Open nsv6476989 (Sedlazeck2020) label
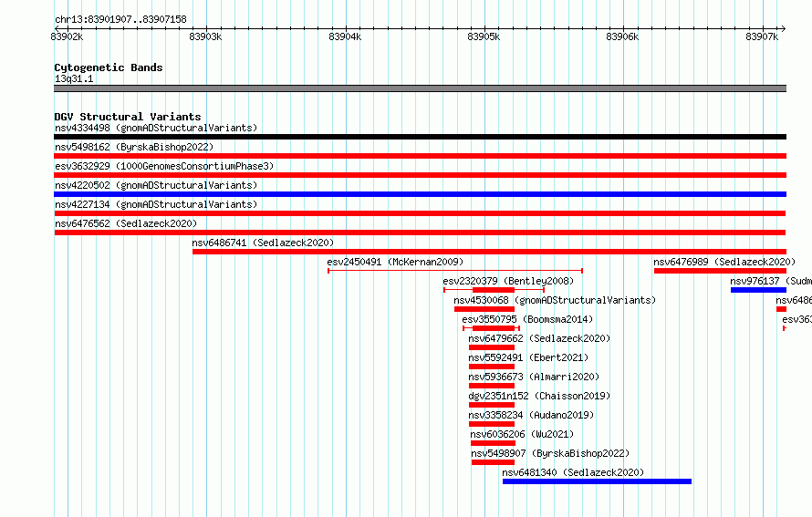Screen dimensions: 812x517 point(724,262)
